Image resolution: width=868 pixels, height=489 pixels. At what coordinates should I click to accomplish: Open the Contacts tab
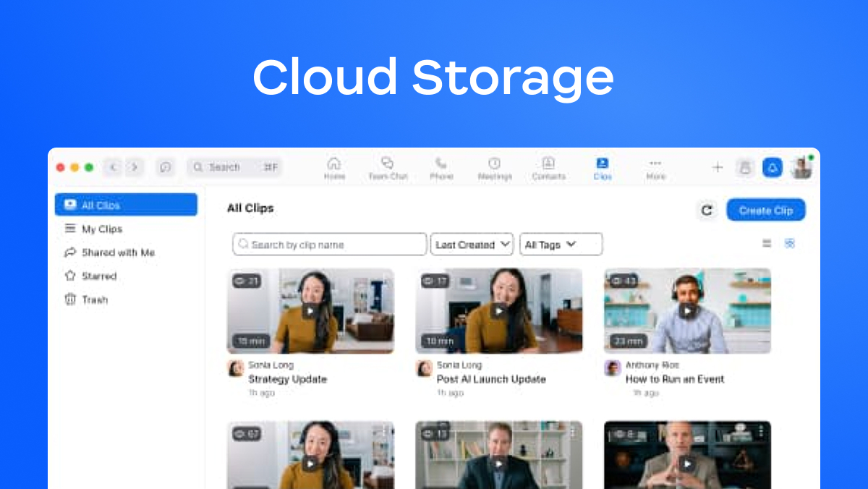(548, 168)
